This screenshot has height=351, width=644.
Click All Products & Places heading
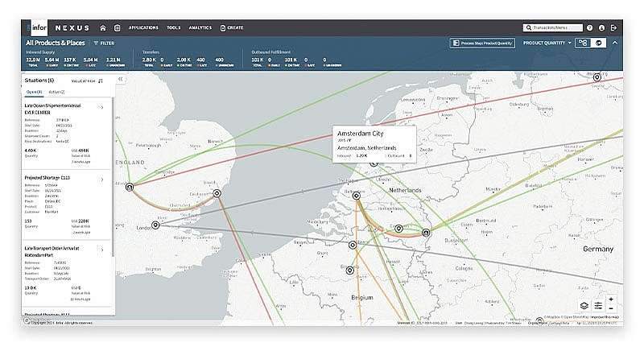tap(56, 43)
